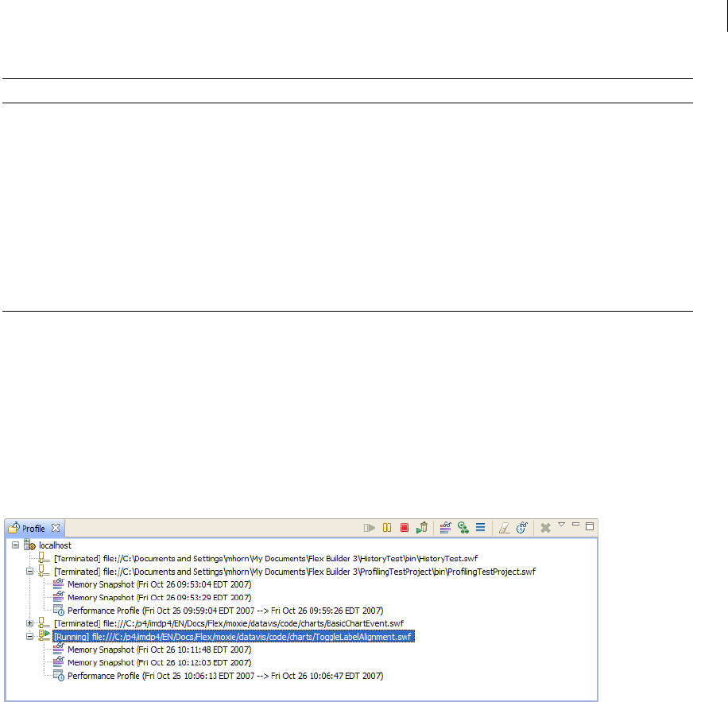Select the terminated HistoryTest.swf session
This screenshot has height=702, width=728.
[265, 559]
